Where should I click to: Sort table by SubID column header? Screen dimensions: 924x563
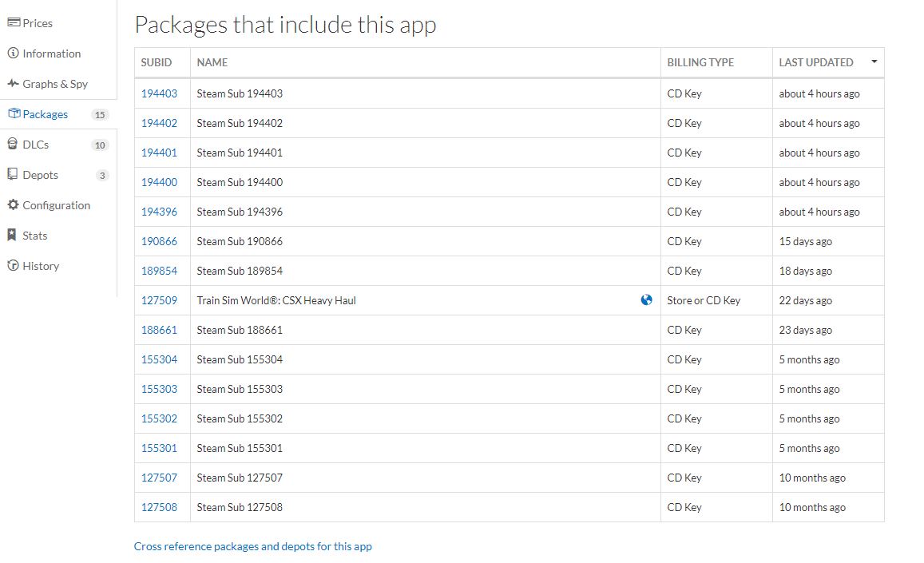157,62
